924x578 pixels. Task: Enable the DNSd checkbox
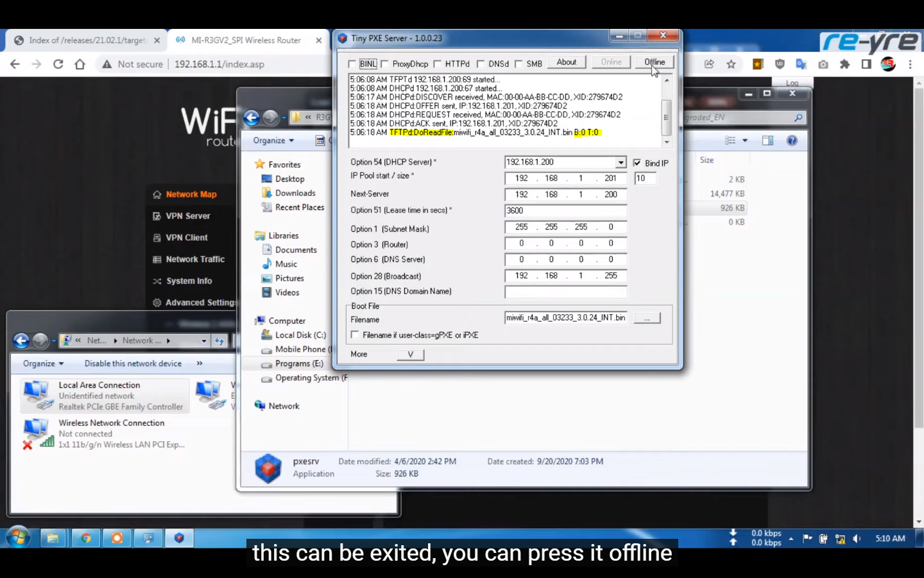[x=481, y=64]
